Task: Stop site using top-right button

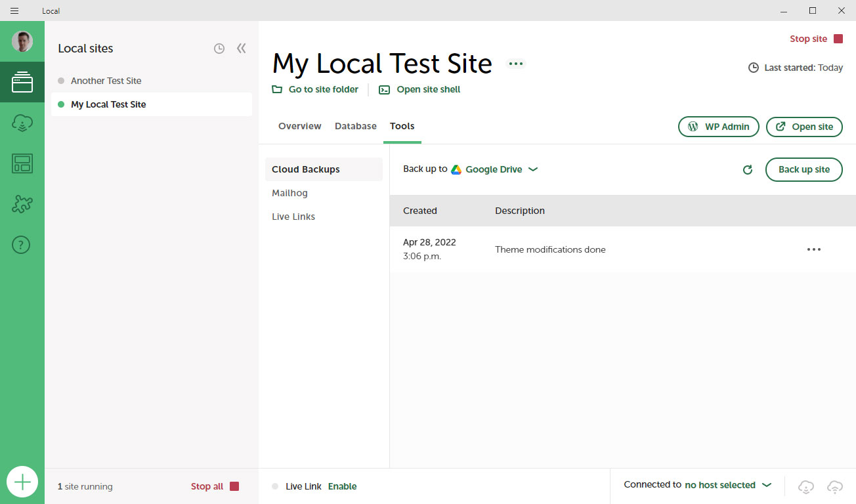Action: pos(816,39)
